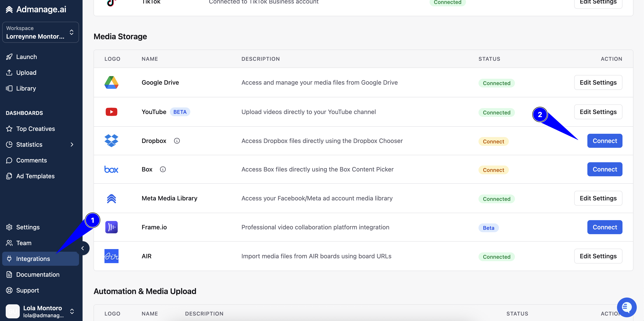Open the Lola Montoro account menu
The height and width of the screenshot is (321, 644).
(x=41, y=311)
